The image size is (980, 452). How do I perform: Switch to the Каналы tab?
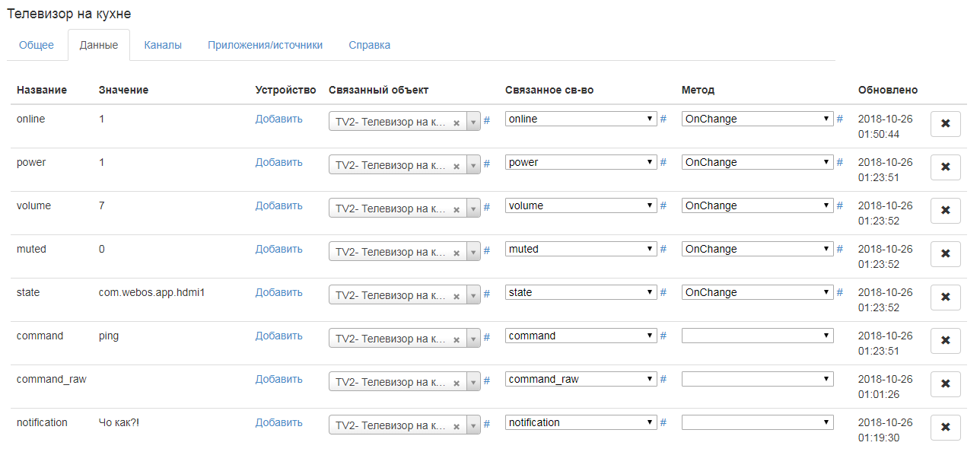[x=163, y=45]
